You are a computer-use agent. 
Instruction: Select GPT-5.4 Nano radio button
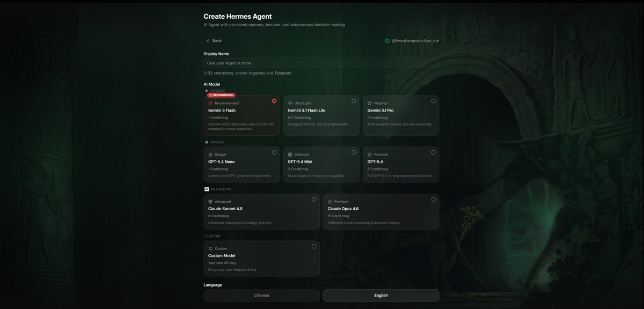pos(274,152)
